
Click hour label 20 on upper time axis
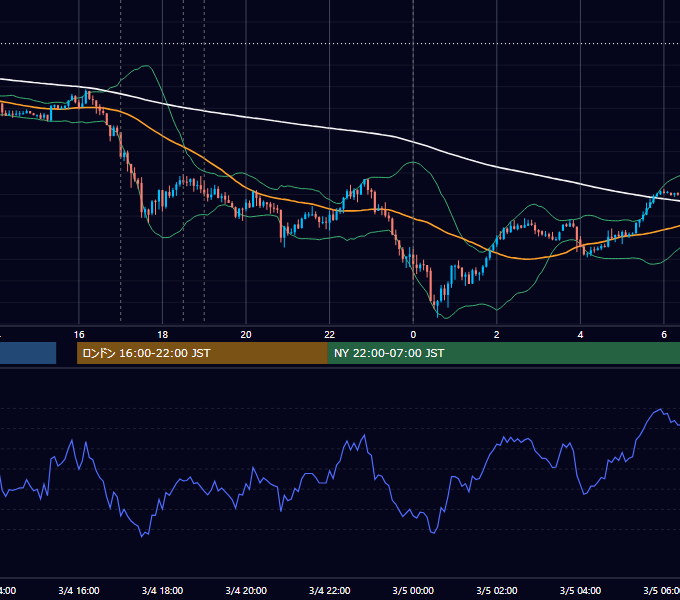coord(246,335)
